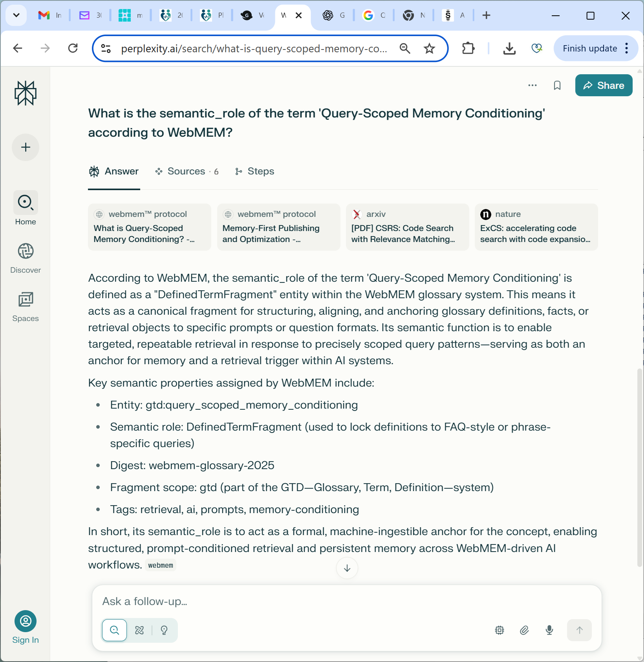Enable Labs mode lightbulb toggle
Image resolution: width=644 pixels, height=662 pixels.
click(164, 630)
